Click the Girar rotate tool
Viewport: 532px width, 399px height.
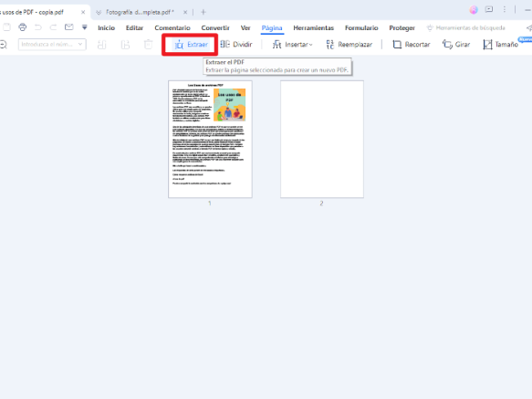point(456,45)
